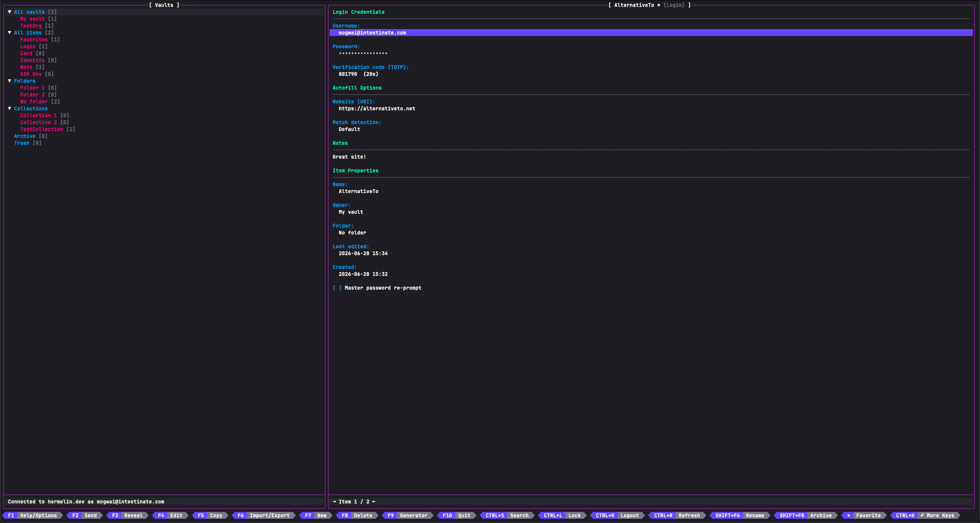Filter by Note items
Image resolution: width=980 pixels, height=523 pixels.
point(26,67)
